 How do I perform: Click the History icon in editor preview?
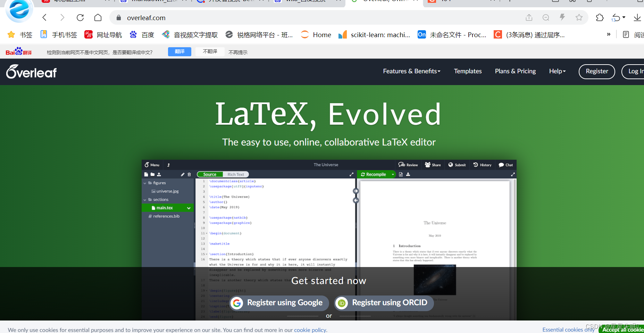482,165
